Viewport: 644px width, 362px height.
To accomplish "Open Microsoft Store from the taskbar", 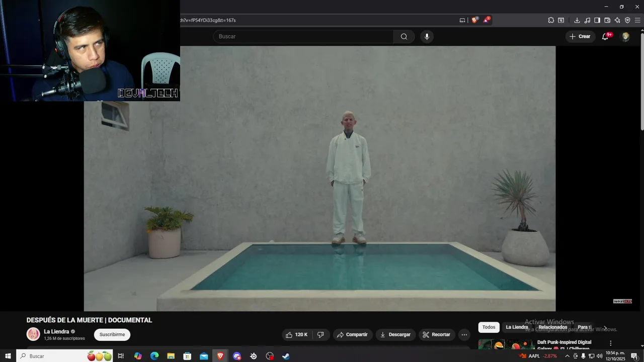I will point(187,356).
